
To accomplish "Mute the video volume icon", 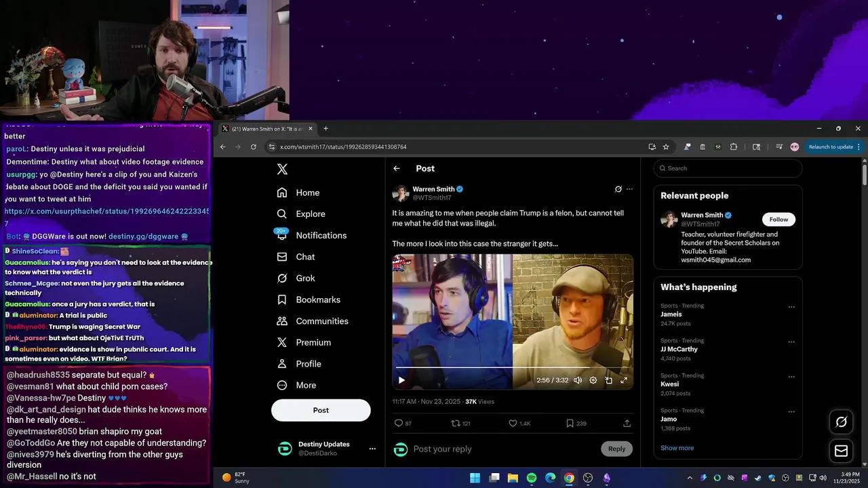I will click(x=578, y=380).
